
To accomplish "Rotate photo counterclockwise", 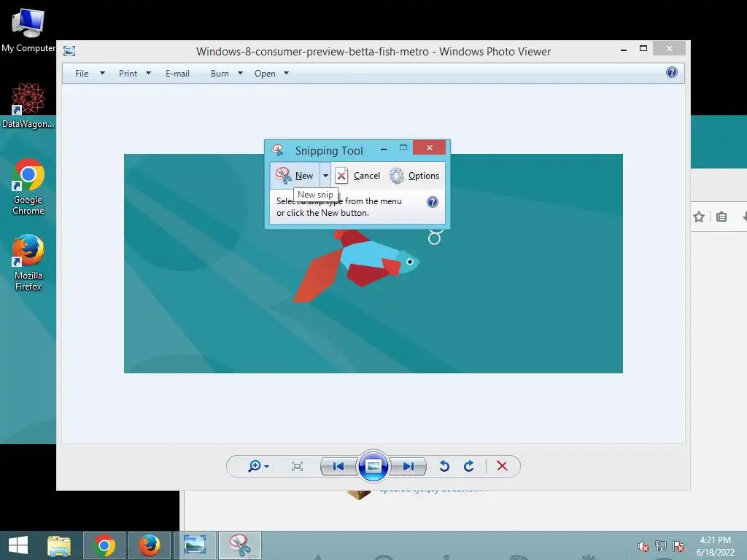I will [444, 466].
